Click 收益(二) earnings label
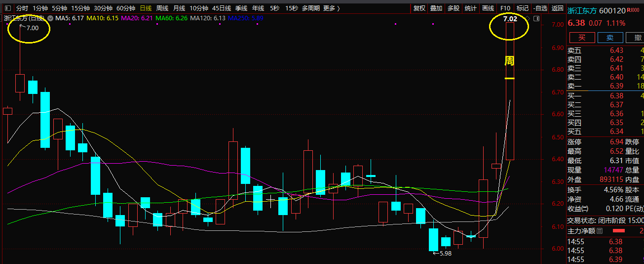 578,209
